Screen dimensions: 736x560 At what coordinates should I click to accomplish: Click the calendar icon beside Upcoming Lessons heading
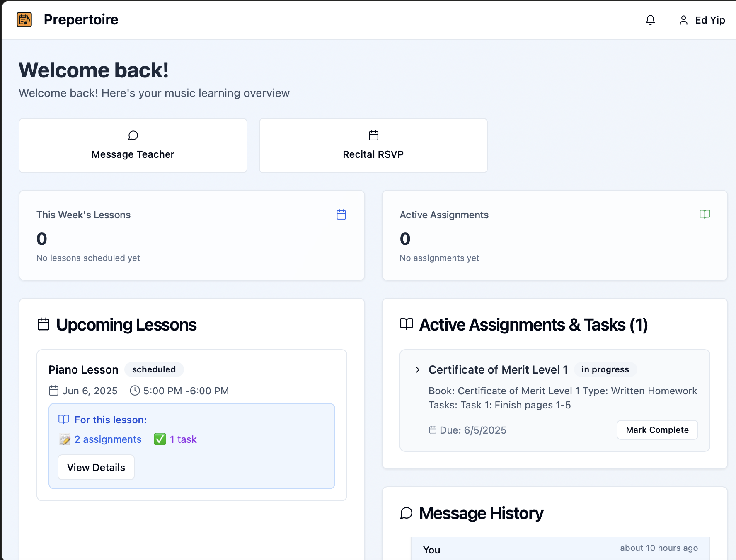tap(43, 324)
